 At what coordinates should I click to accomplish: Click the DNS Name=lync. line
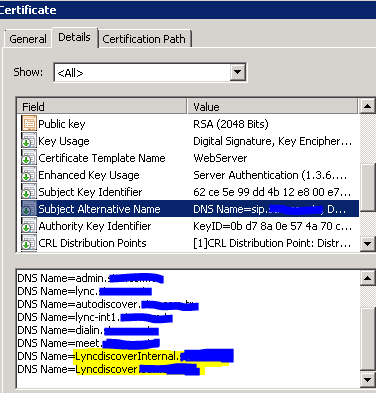pos(85,291)
